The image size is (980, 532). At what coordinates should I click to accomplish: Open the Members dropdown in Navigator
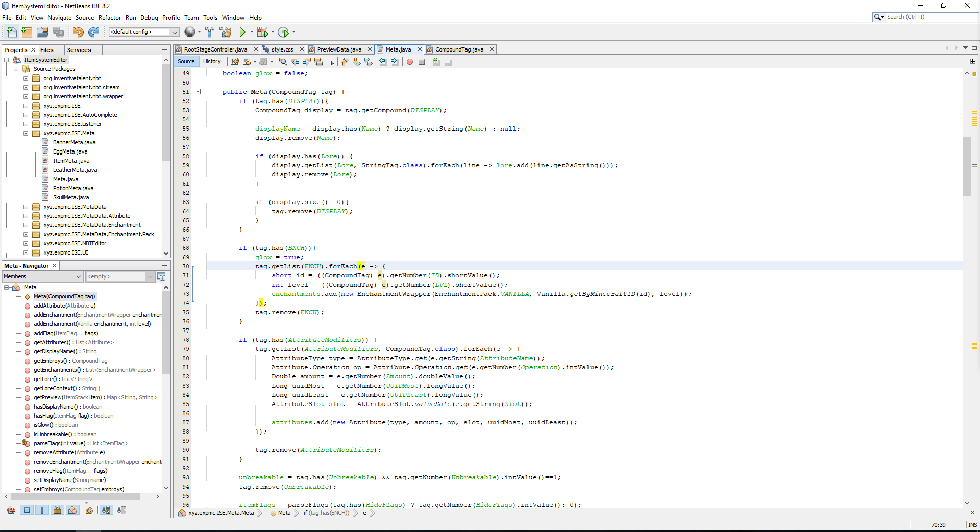[x=43, y=276]
